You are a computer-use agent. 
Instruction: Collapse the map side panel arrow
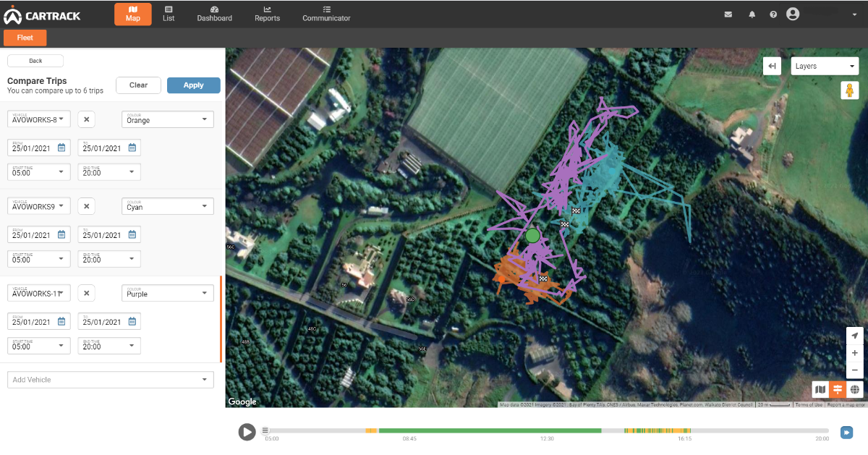(773, 67)
